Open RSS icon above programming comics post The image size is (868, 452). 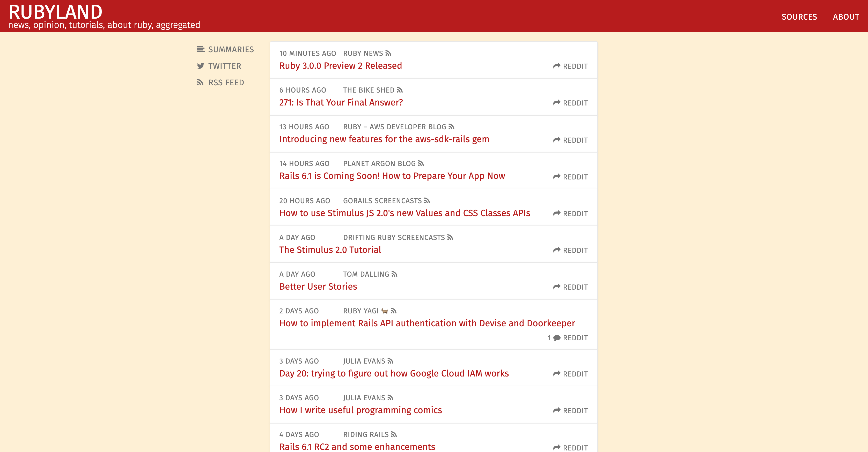coord(391,397)
